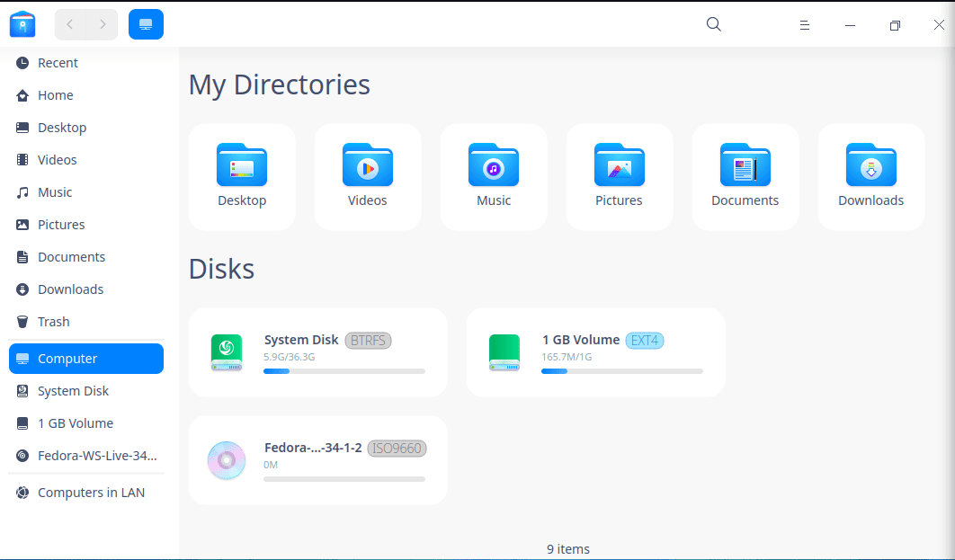This screenshot has width=955, height=560.
Task: Click the 5.9G/36.3G usage text
Action: pos(290,357)
